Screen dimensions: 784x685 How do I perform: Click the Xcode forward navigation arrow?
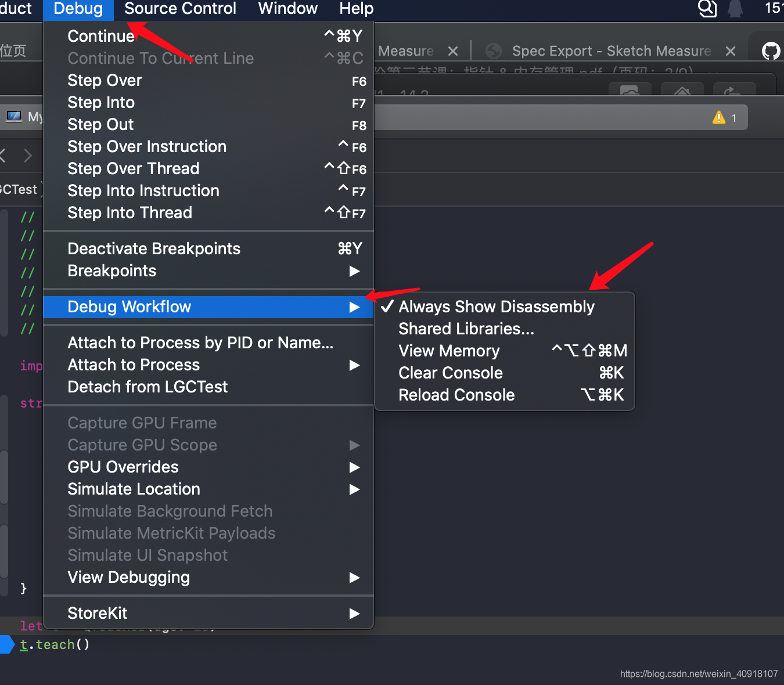point(27,156)
